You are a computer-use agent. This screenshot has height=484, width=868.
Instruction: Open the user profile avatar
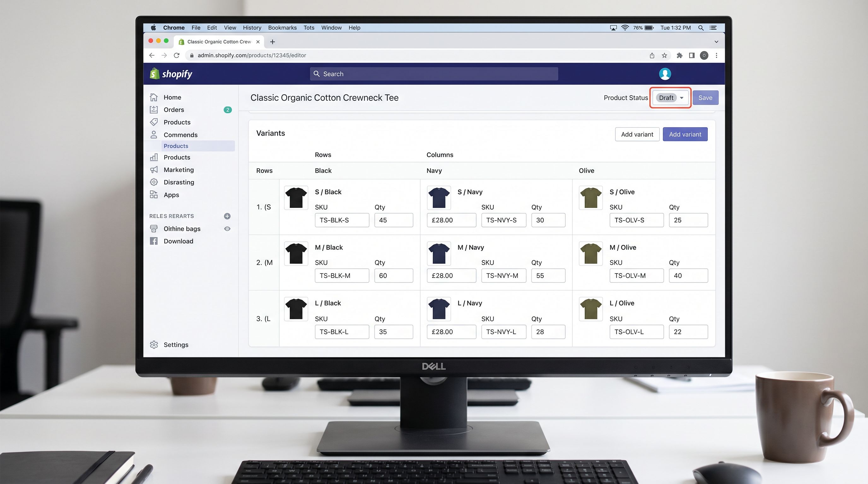665,74
